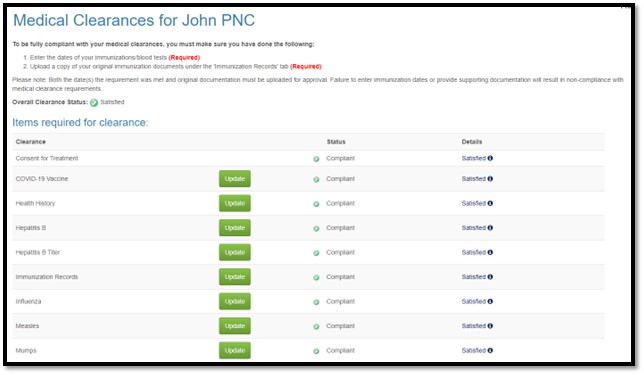Select the 'Consent for Treatment' row label

click(47, 158)
